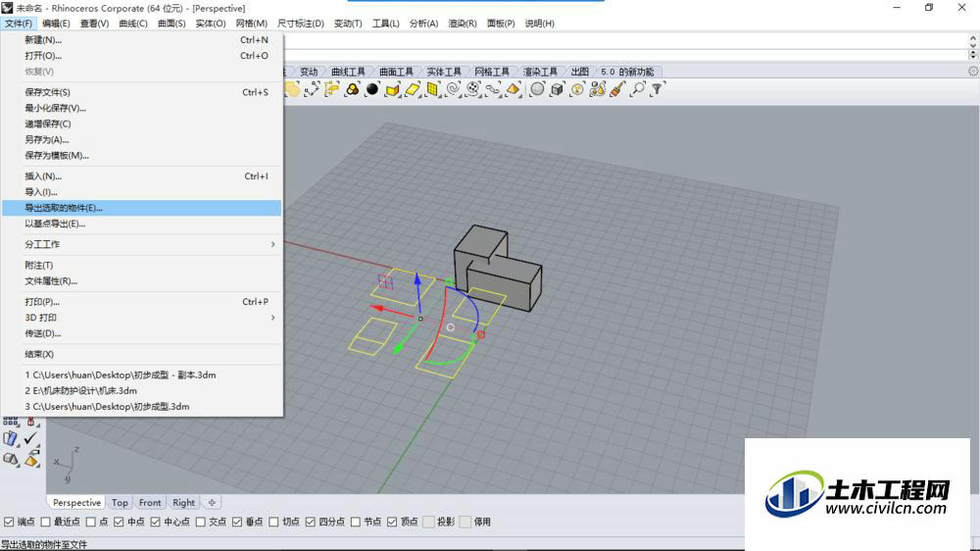Choose 导出选取的物件(E)... from File menu

pos(142,208)
